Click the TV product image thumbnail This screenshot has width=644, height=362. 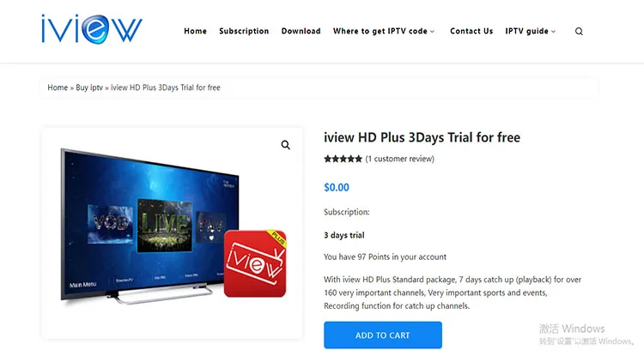[x=173, y=232]
